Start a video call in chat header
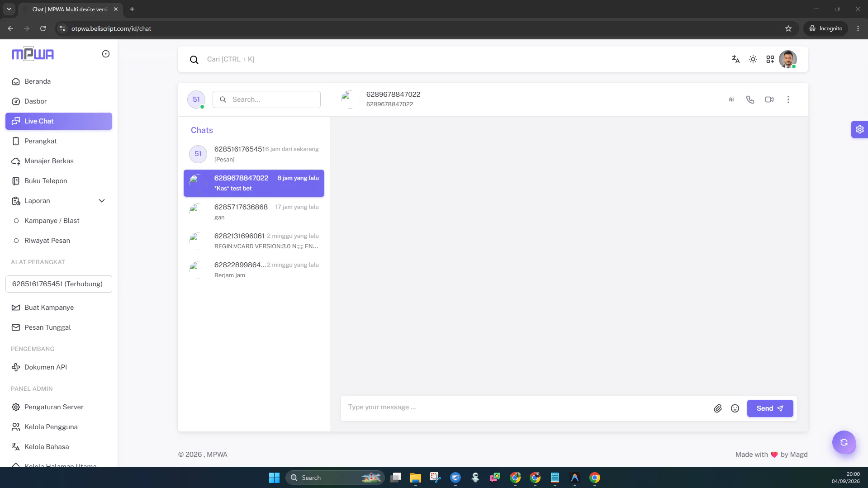 (x=769, y=99)
